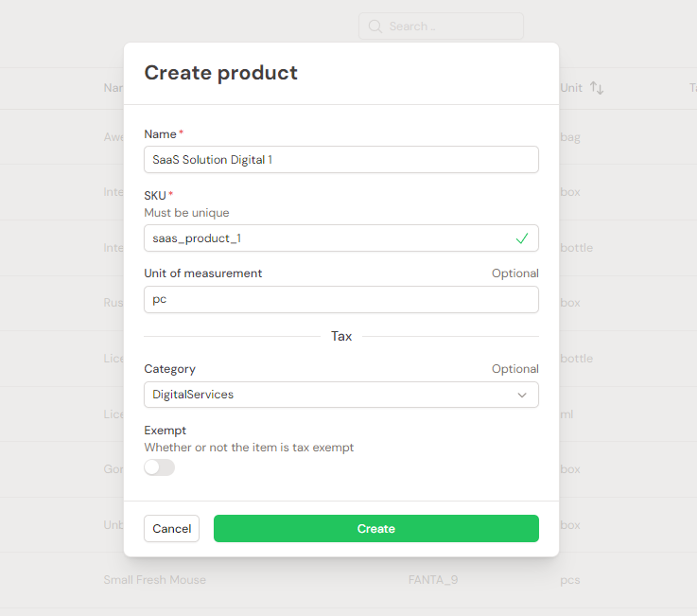Viewport: 697px width, 616px height.
Task: Expand the Category dropdown chevron
Action: point(522,395)
